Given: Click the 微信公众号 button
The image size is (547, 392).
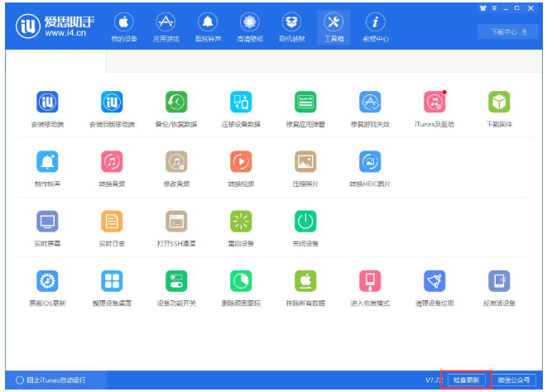Looking at the screenshot, I should coord(514,380).
